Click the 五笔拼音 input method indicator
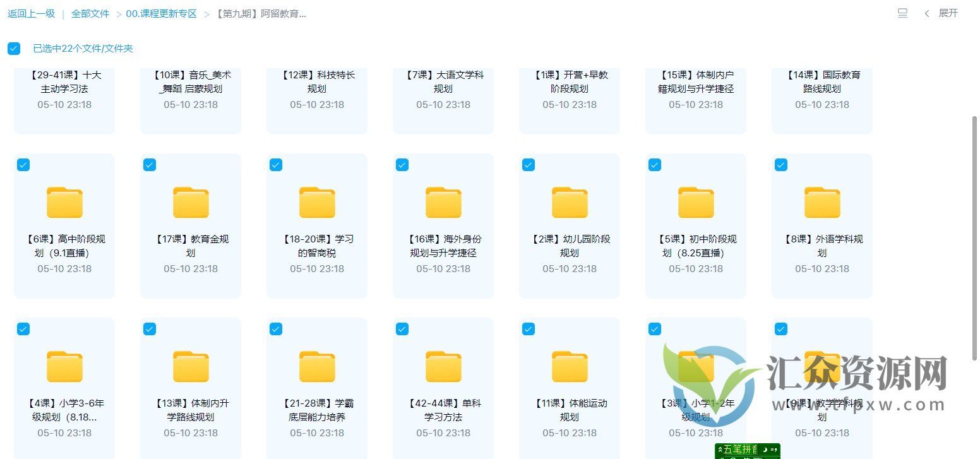The width and height of the screenshot is (980, 459). pos(748,450)
